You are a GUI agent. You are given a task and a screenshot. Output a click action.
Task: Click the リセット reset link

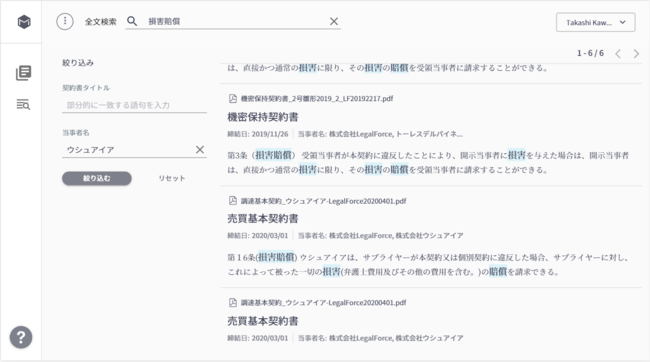172,178
